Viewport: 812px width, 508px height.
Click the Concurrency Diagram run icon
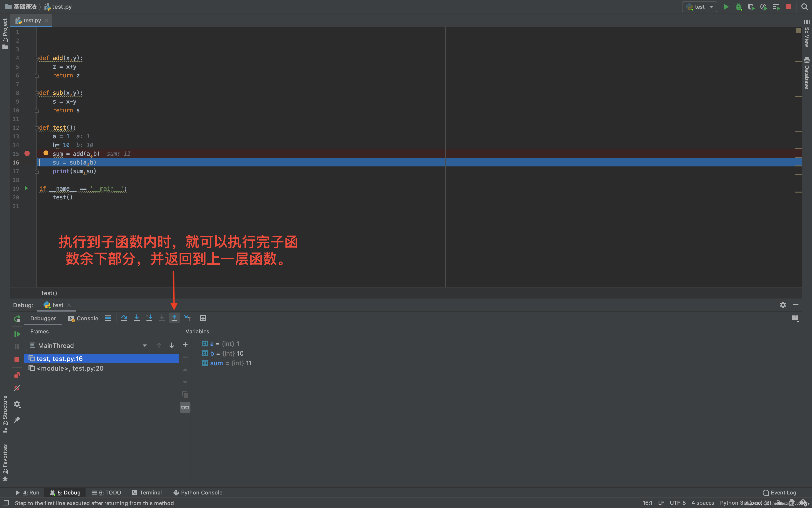coord(776,7)
